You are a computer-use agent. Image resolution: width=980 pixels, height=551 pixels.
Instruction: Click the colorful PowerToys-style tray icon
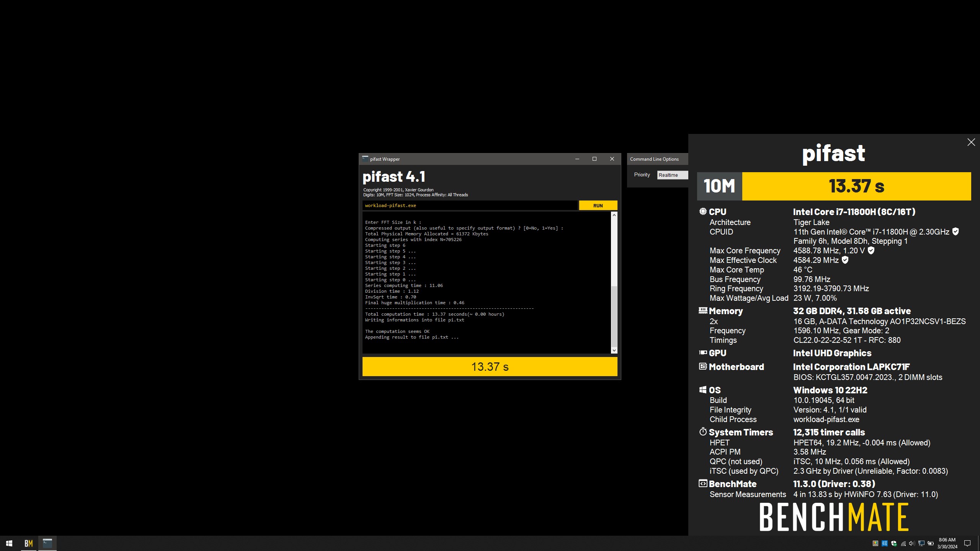875,543
